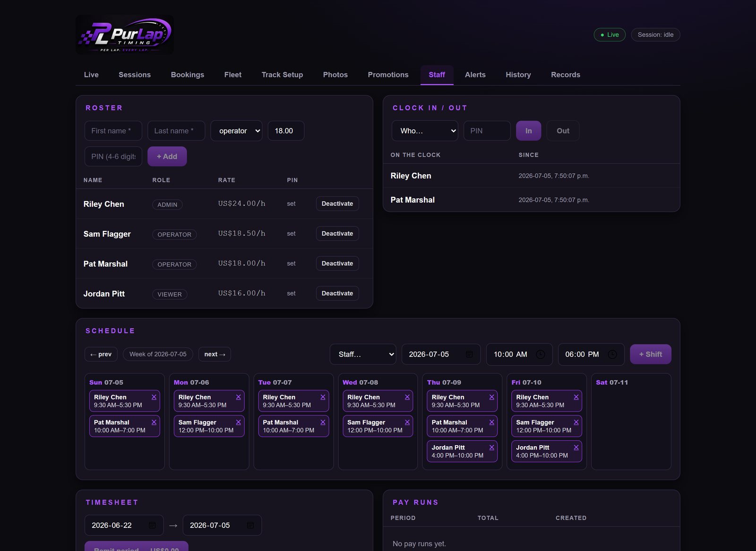Remove Riley Chen's Thu 07-09 shift
This screenshot has height=551, width=756.
pos(492,397)
